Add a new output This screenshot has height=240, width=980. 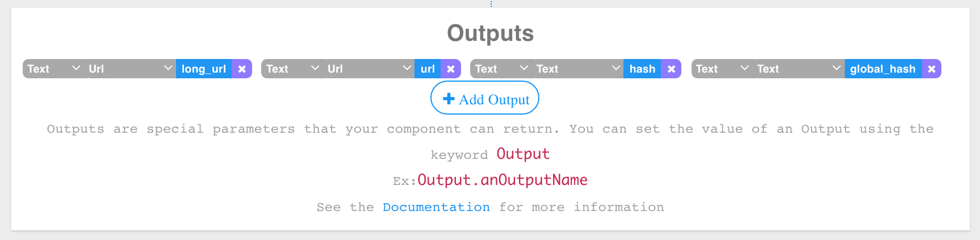pyautogui.click(x=485, y=98)
